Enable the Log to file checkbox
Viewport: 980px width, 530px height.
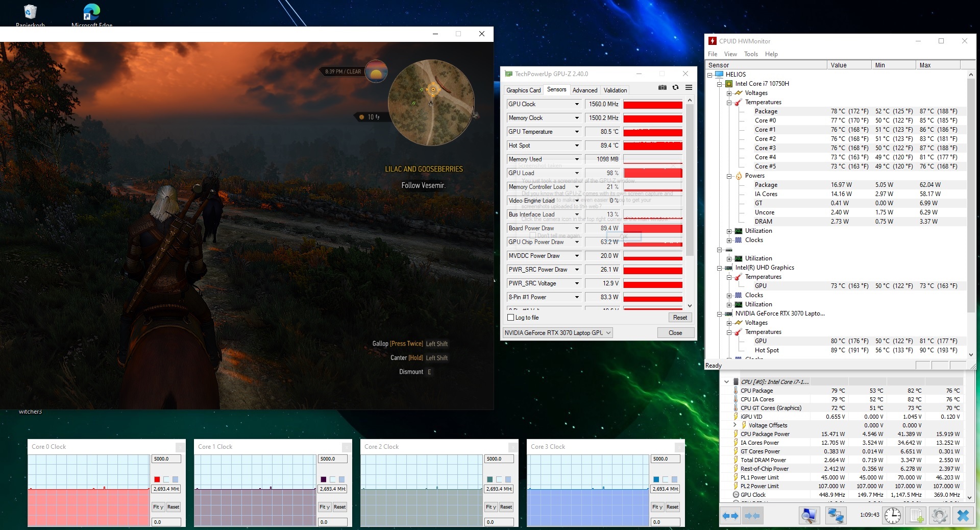pos(510,318)
